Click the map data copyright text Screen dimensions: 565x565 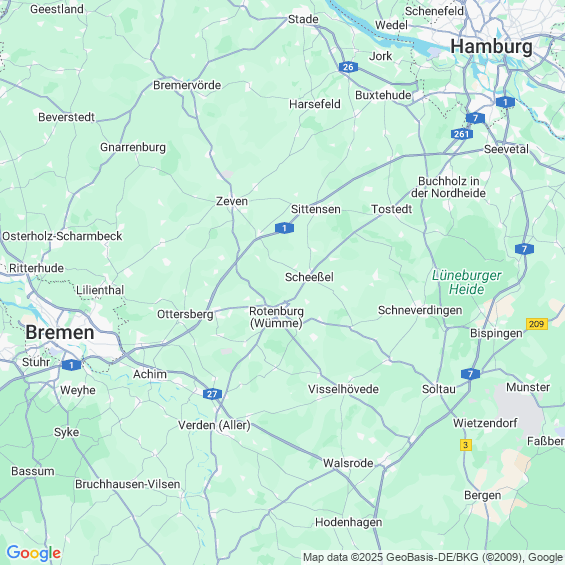point(433,557)
